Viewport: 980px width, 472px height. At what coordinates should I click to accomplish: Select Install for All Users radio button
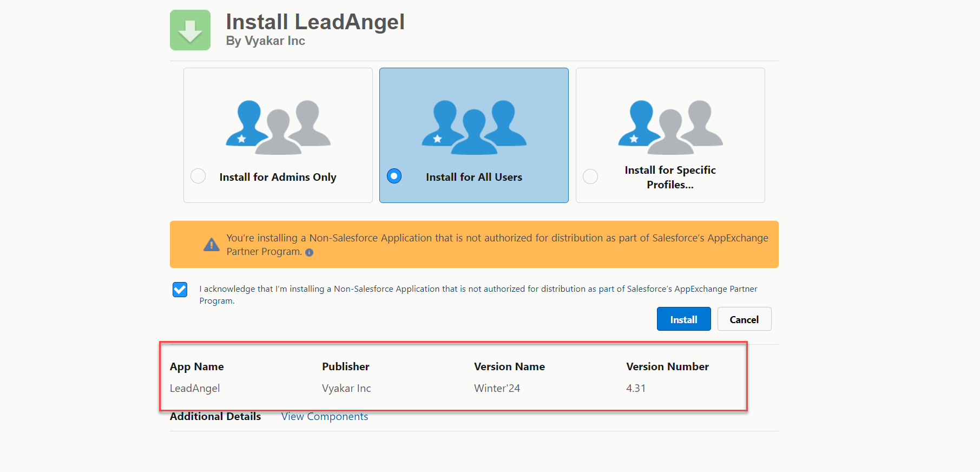(394, 176)
